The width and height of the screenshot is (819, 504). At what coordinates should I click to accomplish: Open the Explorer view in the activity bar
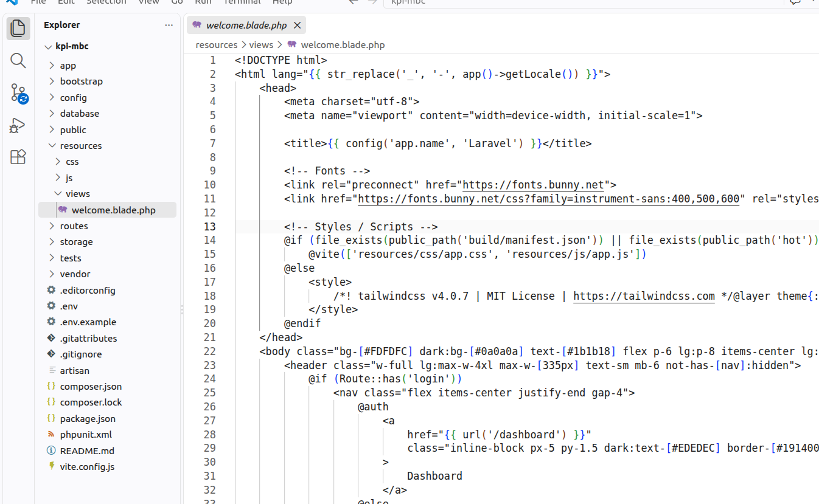[18, 28]
